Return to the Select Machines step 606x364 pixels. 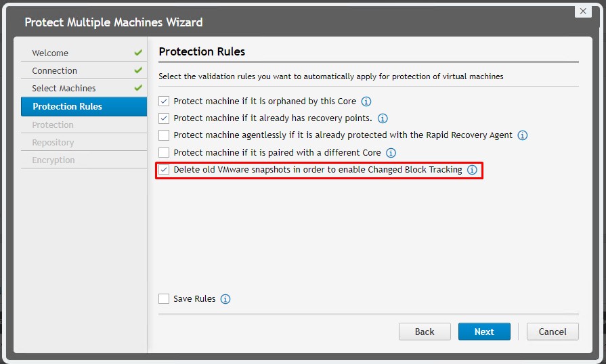tap(64, 88)
